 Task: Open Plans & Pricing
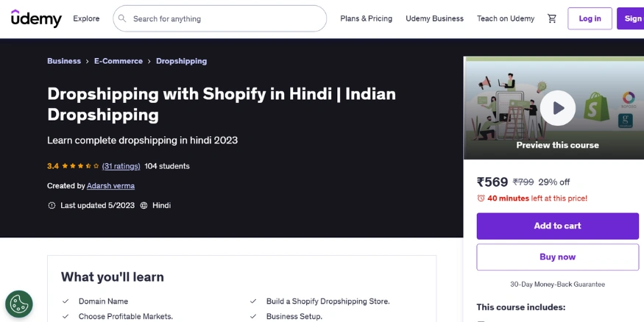tap(366, 18)
